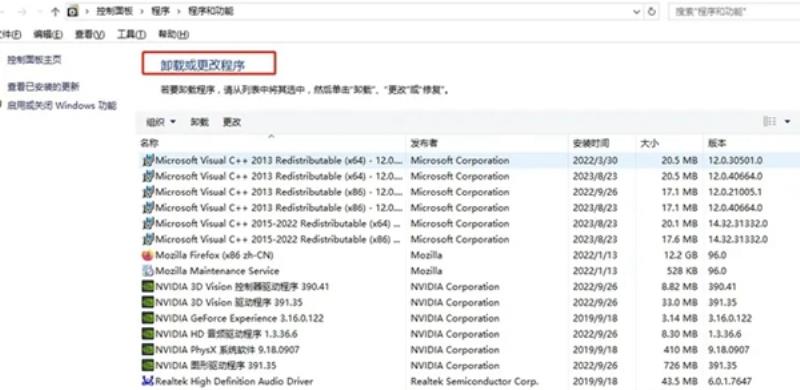Open the 查看(V) menu
Image resolution: width=800 pixels, height=390 pixels.
[x=89, y=34]
